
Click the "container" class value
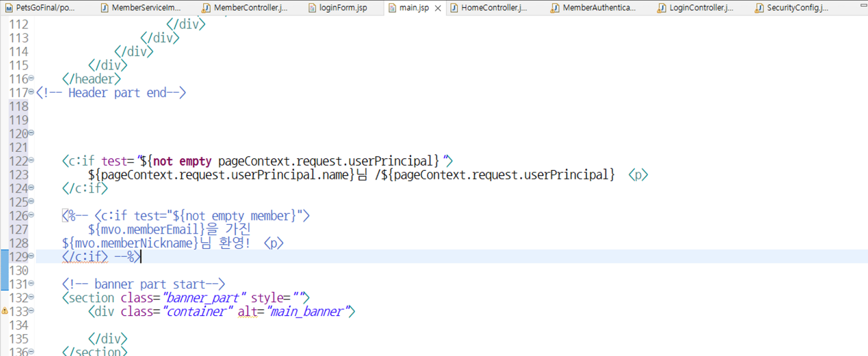[x=198, y=312]
